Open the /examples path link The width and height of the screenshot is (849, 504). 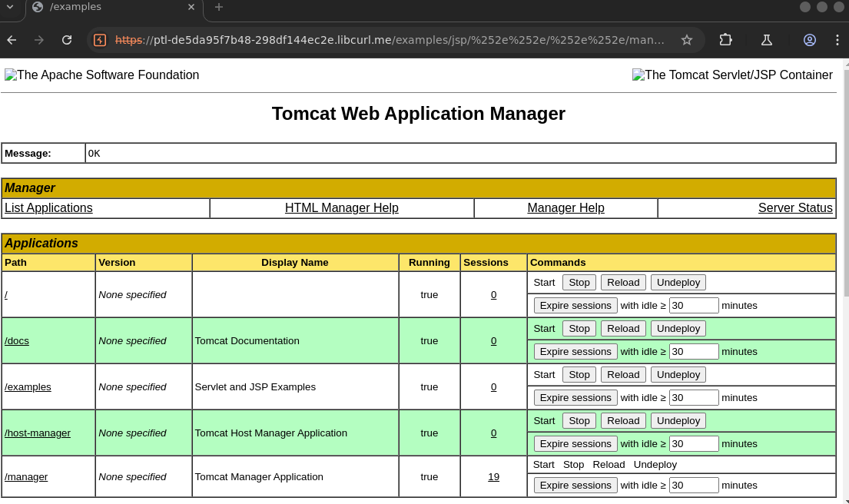[28, 386]
